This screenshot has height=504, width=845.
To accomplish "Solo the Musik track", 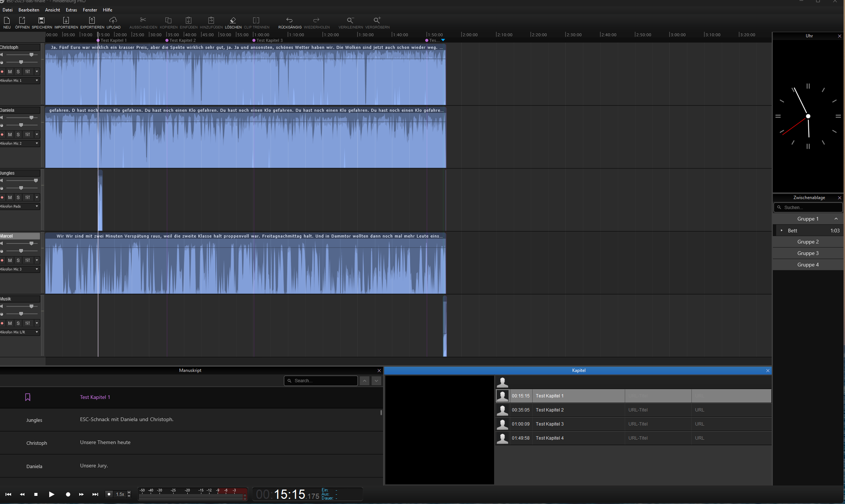I will point(18,323).
